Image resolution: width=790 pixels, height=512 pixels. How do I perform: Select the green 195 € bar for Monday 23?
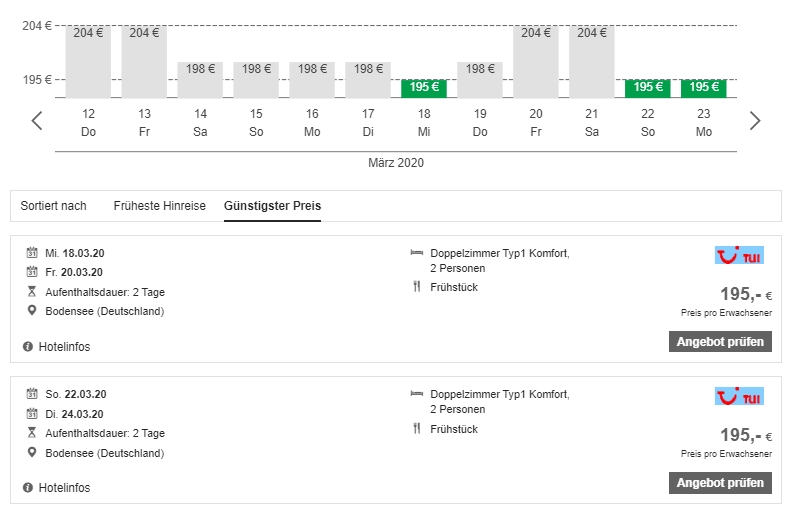(x=704, y=88)
